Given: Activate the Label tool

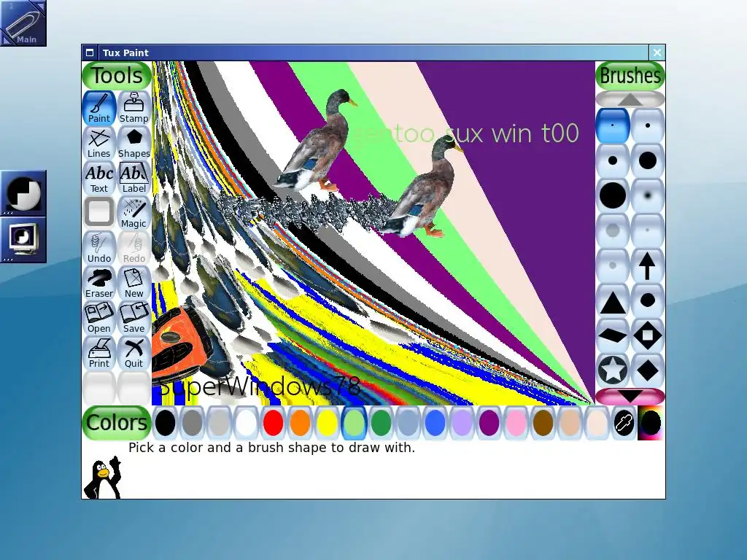Looking at the screenshot, I should click(x=134, y=178).
